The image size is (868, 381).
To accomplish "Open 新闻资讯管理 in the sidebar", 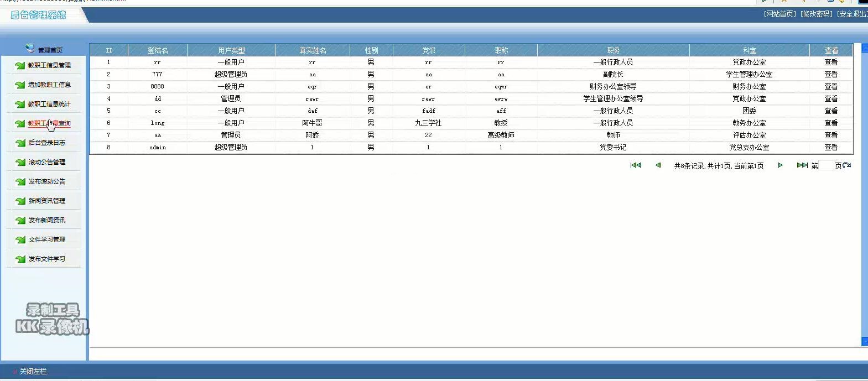I will 47,201.
